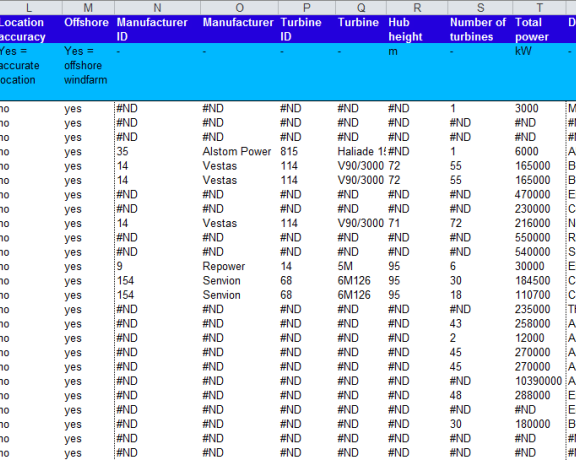
Task: Click the number of turbines cell '72'
Action: [x=480, y=223]
